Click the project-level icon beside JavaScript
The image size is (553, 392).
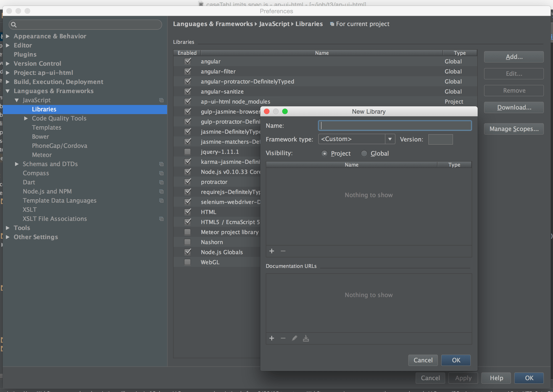[x=161, y=100]
